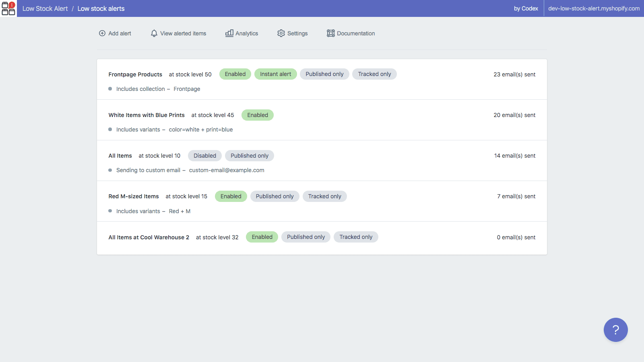The width and height of the screenshot is (644, 362).
Task: Select Low stock alerts breadcrumb tab
Action: pos(101,8)
